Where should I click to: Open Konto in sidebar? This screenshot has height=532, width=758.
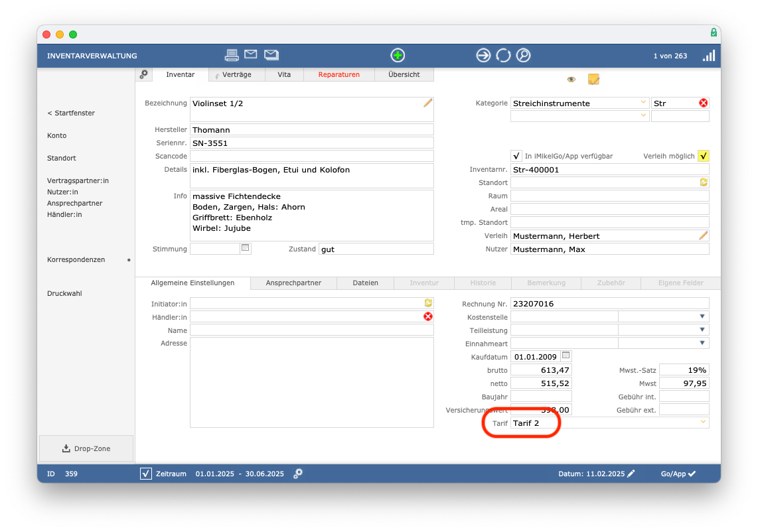[57, 136]
